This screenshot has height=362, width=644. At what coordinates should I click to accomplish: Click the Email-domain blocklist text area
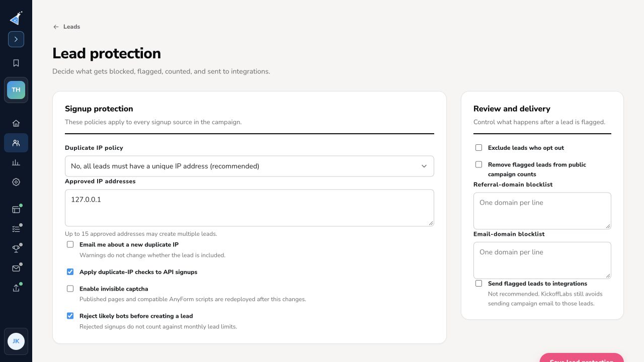542,260
